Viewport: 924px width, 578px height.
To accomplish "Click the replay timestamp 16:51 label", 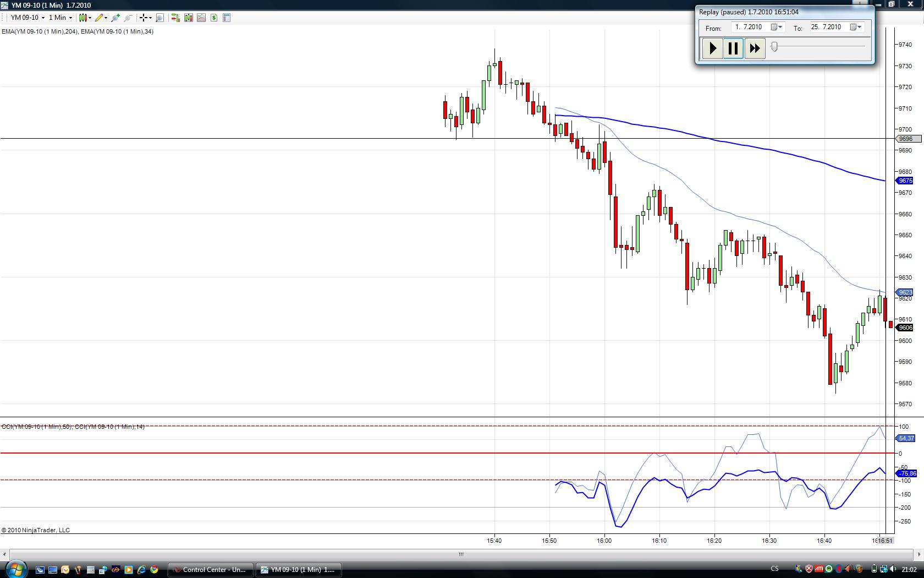I will [885, 541].
